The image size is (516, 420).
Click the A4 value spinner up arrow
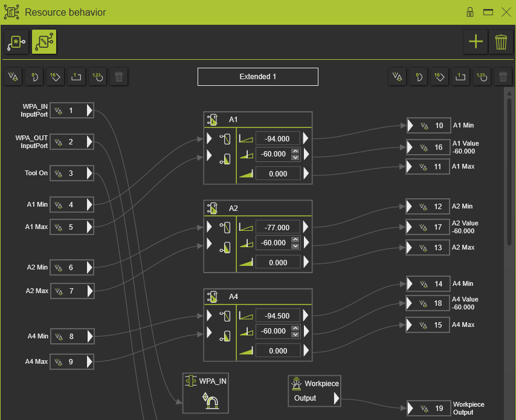(x=295, y=328)
